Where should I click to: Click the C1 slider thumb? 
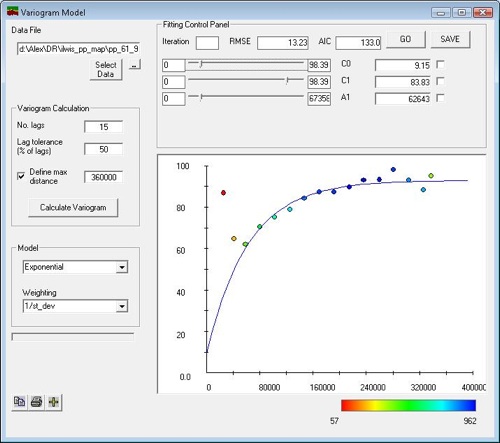pyautogui.click(x=287, y=81)
